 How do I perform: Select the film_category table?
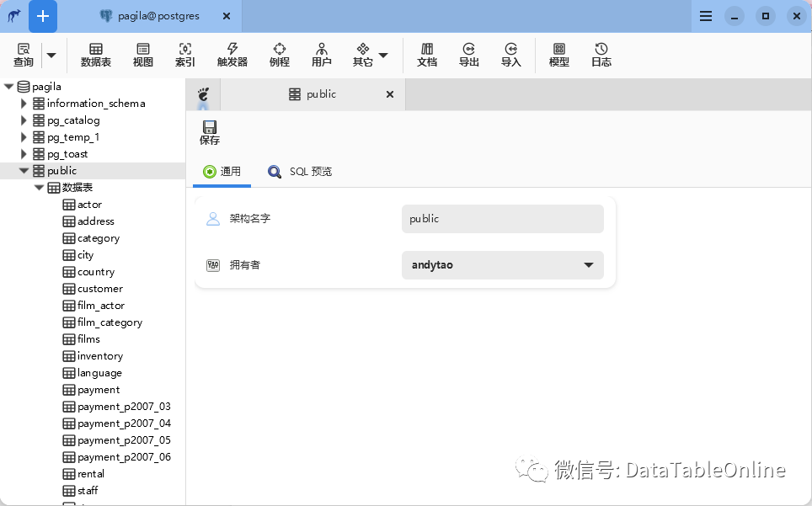point(110,322)
